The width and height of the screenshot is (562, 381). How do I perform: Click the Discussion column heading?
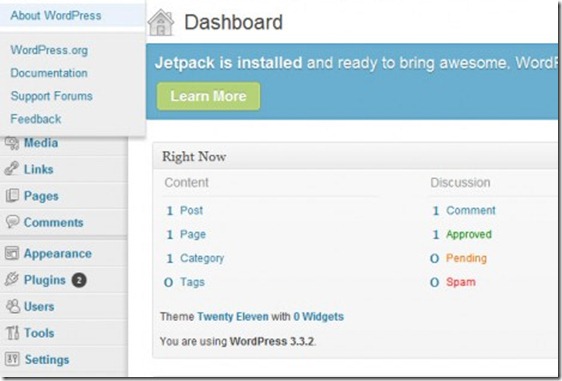pyautogui.click(x=460, y=183)
